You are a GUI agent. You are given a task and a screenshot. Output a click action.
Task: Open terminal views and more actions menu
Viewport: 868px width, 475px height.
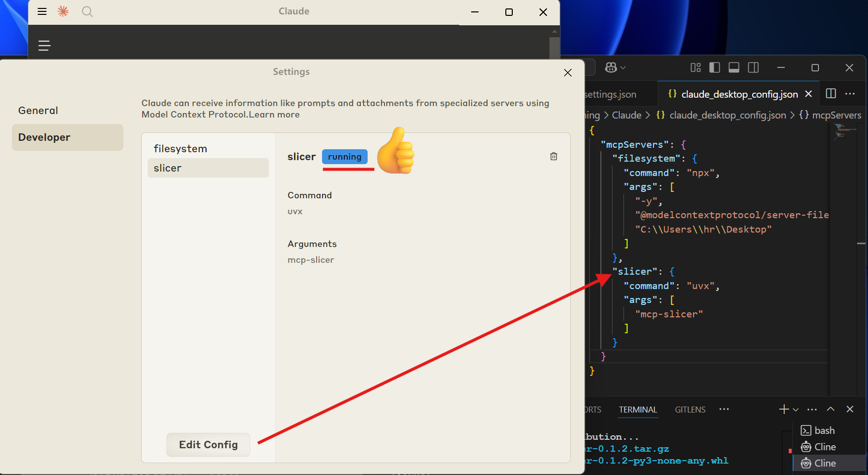812,410
